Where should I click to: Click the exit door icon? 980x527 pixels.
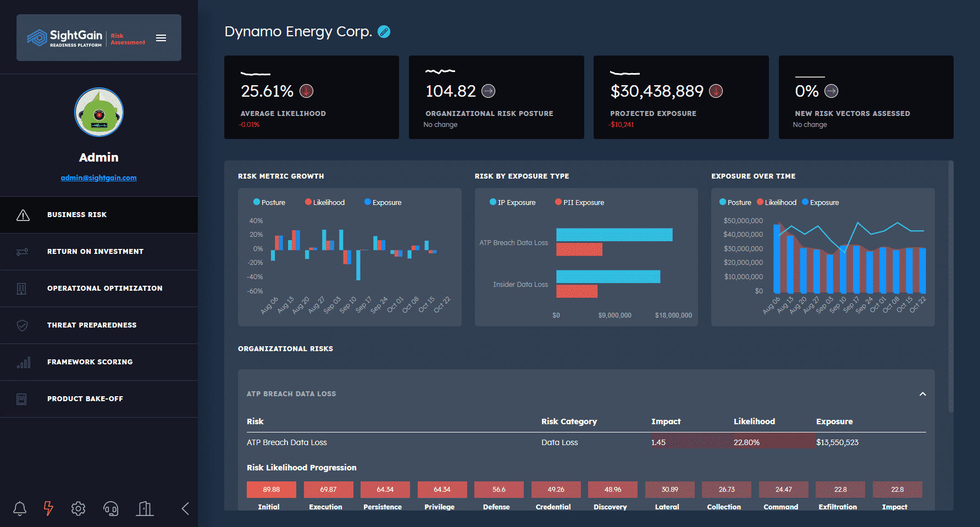(145, 508)
